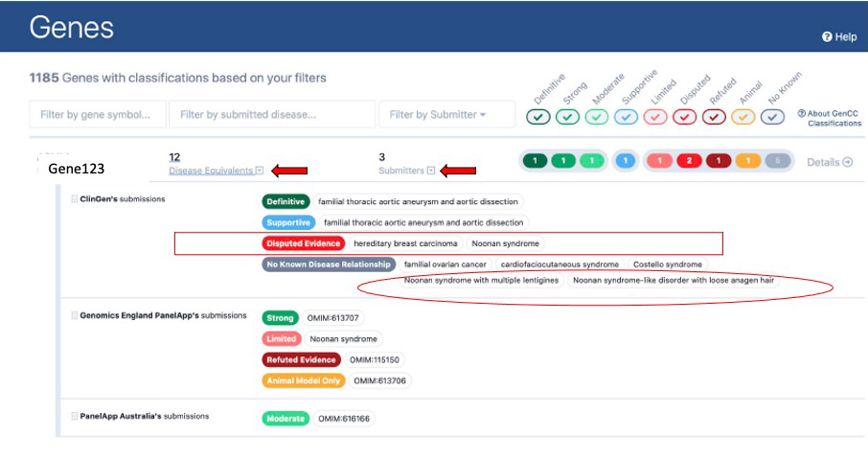Image resolution: width=868 pixels, height=460 pixels.
Task: Select Genomics England PanelApp's submissions heading
Action: point(163,315)
